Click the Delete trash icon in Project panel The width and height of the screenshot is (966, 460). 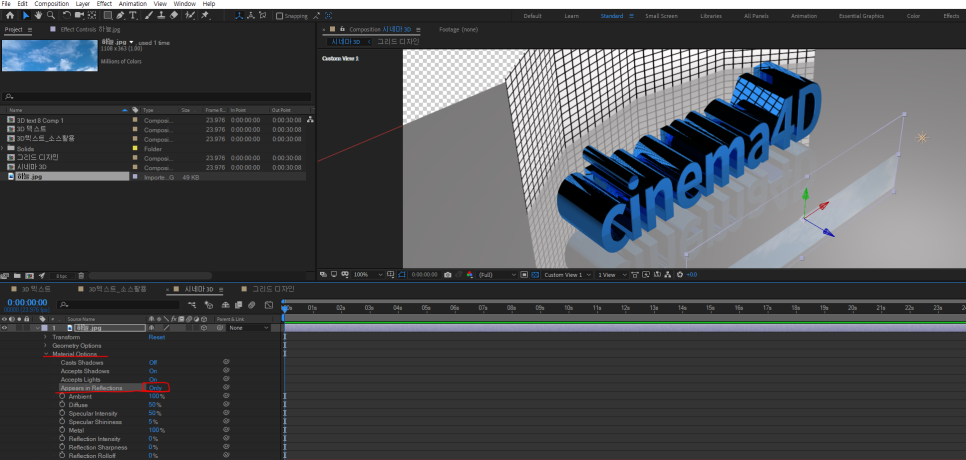click(x=81, y=275)
